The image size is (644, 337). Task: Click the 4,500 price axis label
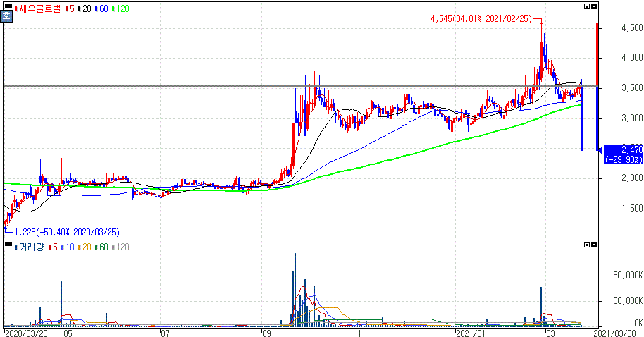pos(632,28)
